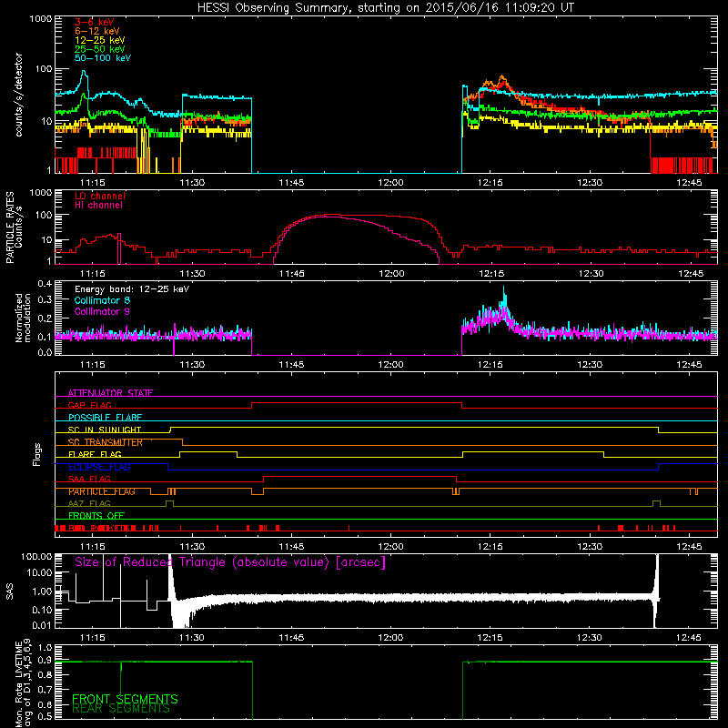Select the 50-100 keV legend label

coord(103,58)
